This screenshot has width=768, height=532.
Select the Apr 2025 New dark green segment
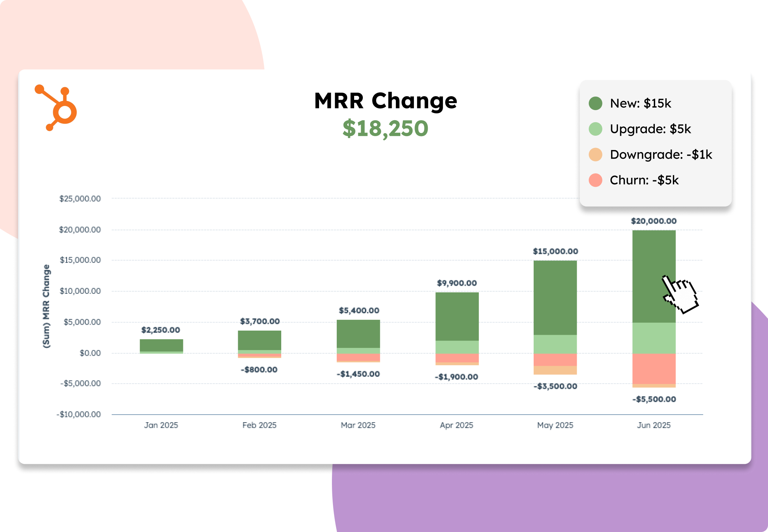457,316
